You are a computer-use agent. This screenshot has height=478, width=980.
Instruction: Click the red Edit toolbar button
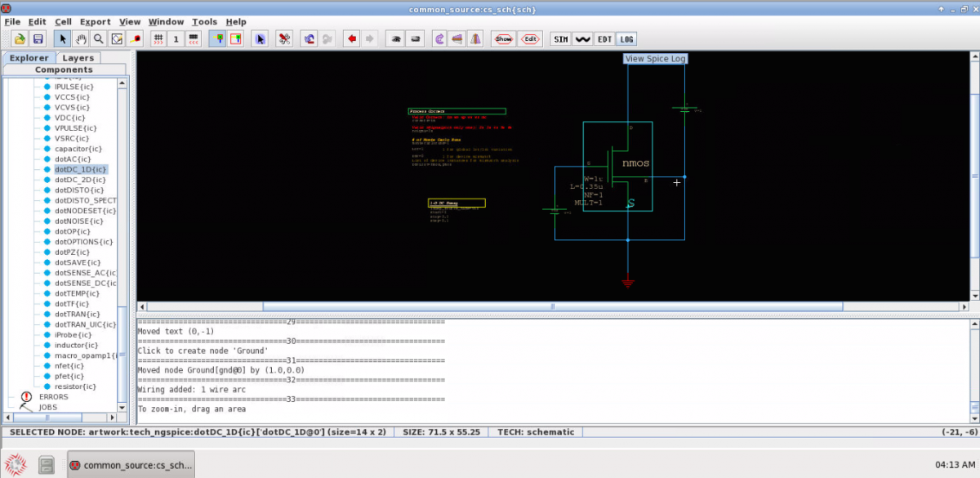tap(530, 38)
